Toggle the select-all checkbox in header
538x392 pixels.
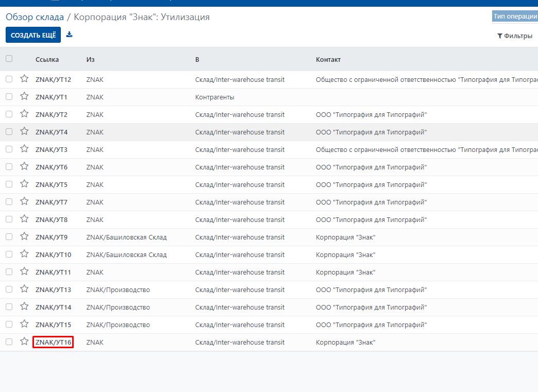pos(9,59)
